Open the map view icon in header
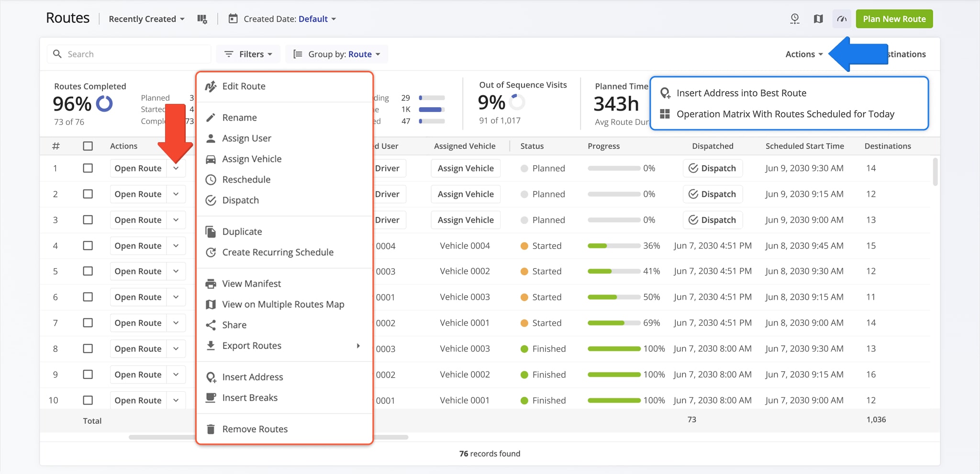Screen dimensions: 980x474 point(818,19)
